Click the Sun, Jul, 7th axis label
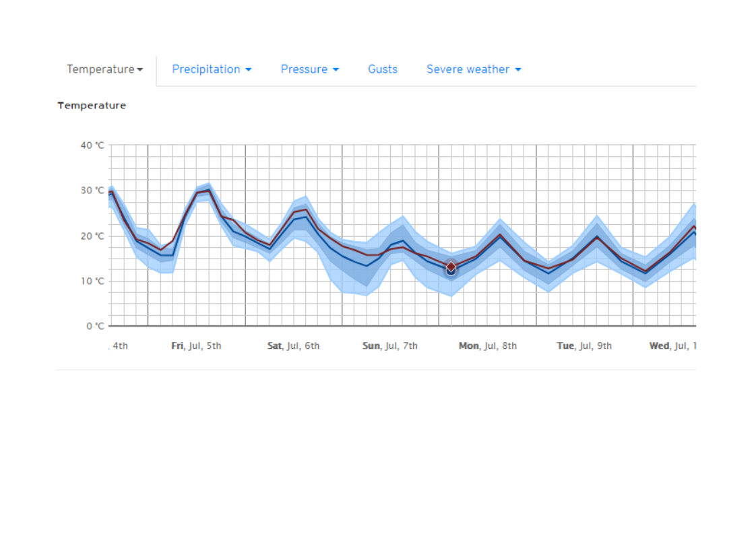 pos(390,346)
